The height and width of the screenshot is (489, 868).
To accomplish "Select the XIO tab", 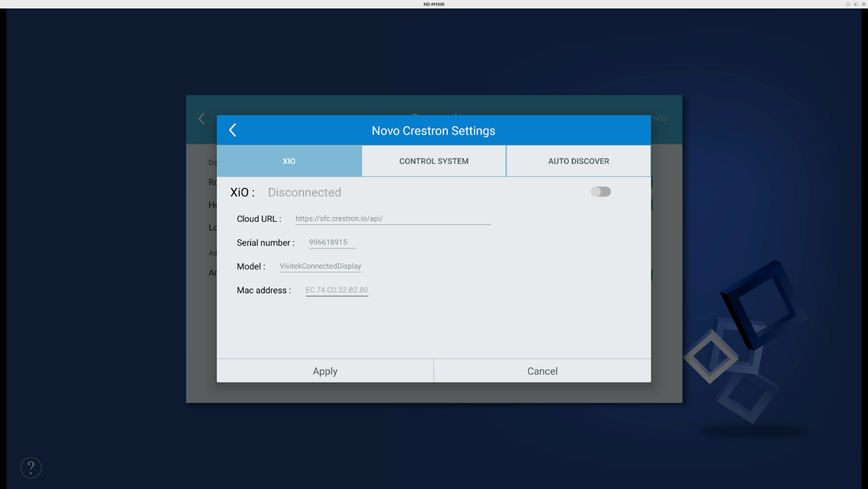I will point(289,161).
